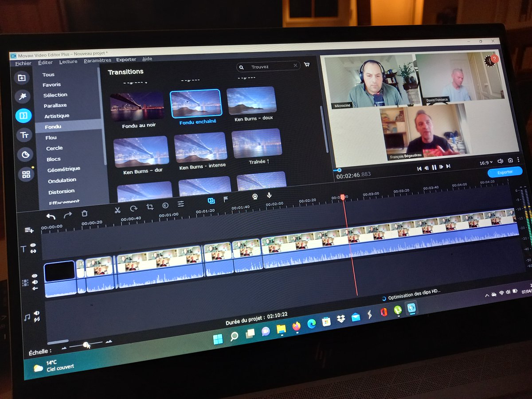This screenshot has width=532, height=399.
Task: Toggle title track visibility eye
Action: (x=32, y=245)
